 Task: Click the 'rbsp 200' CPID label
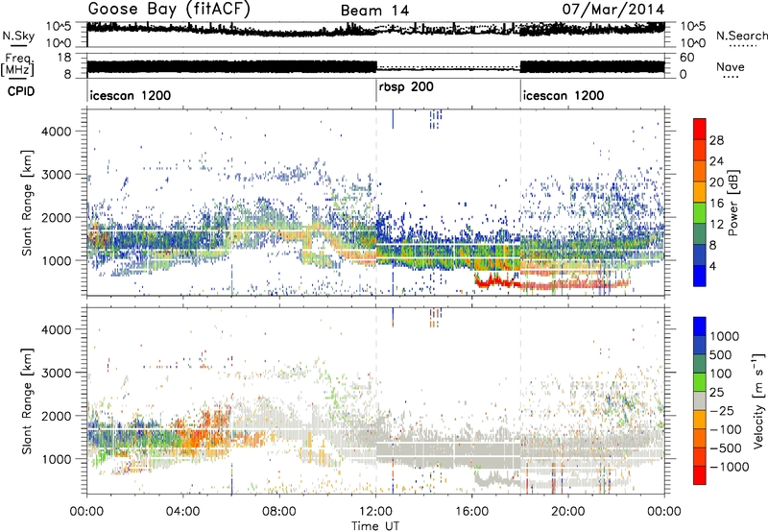click(x=406, y=86)
